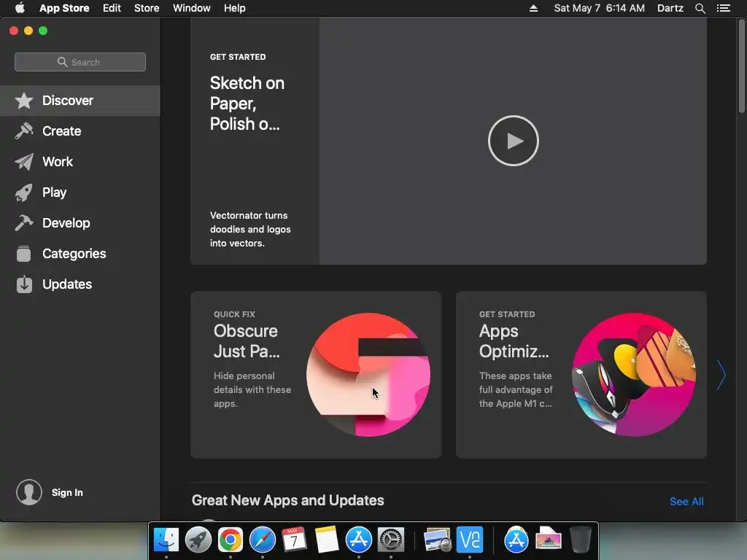Click 'Apps Optimiz...' title
This screenshot has height=560, width=747.
[x=514, y=341]
